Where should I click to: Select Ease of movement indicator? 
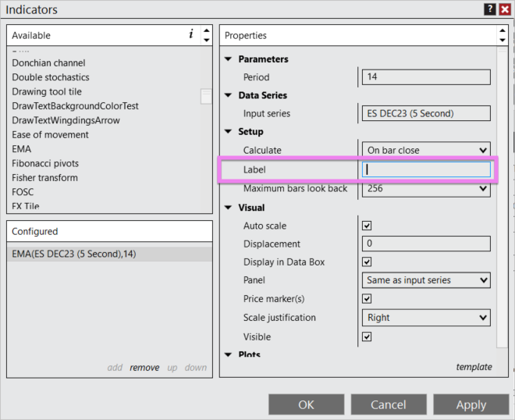click(50, 135)
